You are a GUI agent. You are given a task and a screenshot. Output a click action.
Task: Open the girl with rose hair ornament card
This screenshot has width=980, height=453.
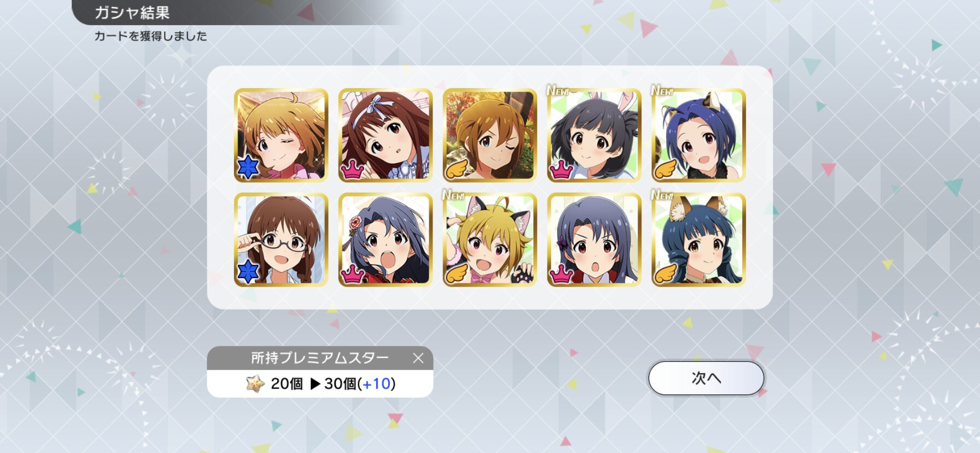pyautogui.click(x=386, y=240)
